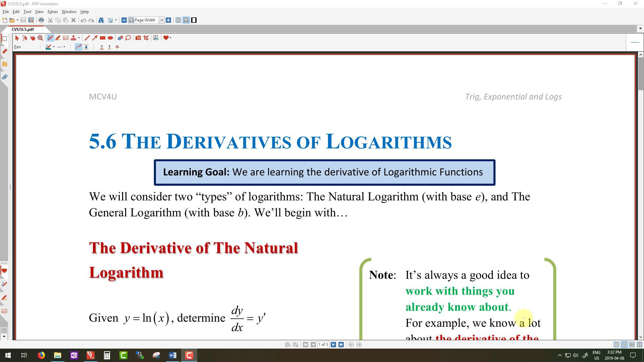Toggle full screen mode button
Viewport: 644px width, 362px height.
pyautogui.click(x=194, y=20)
